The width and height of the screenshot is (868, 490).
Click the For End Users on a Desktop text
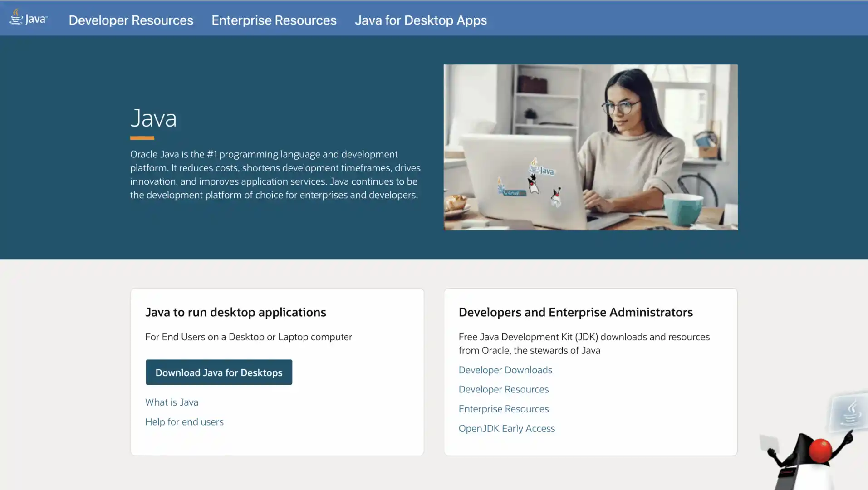tap(248, 337)
